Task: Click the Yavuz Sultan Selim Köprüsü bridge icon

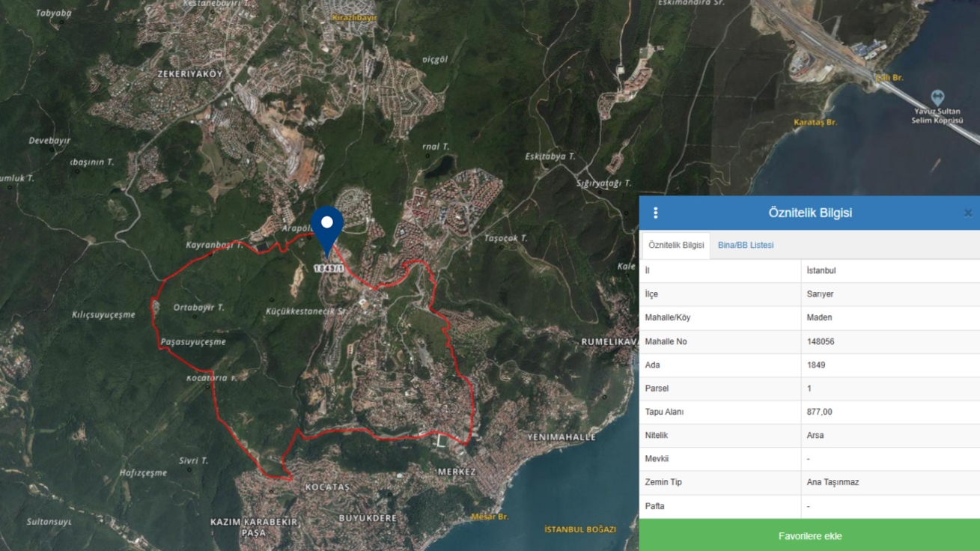Action: [937, 97]
